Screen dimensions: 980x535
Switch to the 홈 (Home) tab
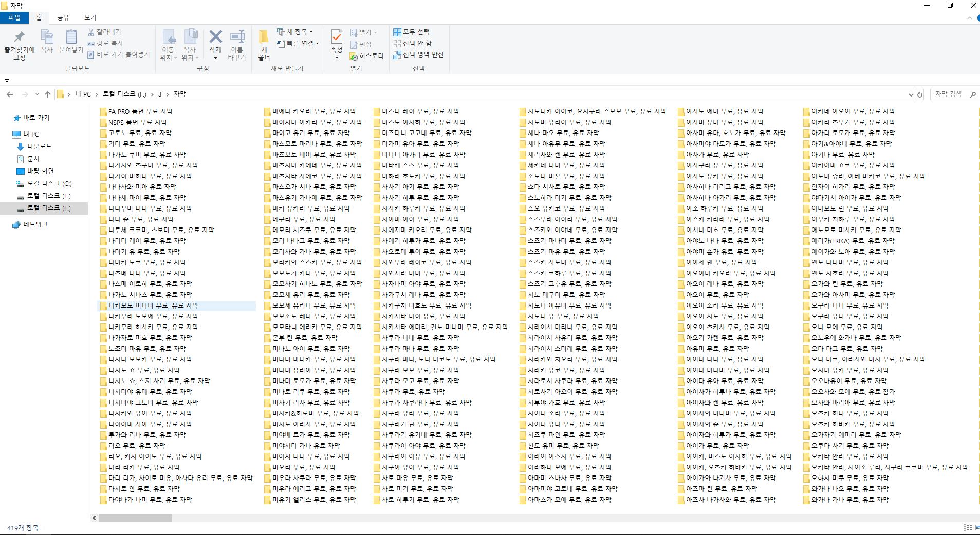pyautogui.click(x=39, y=17)
